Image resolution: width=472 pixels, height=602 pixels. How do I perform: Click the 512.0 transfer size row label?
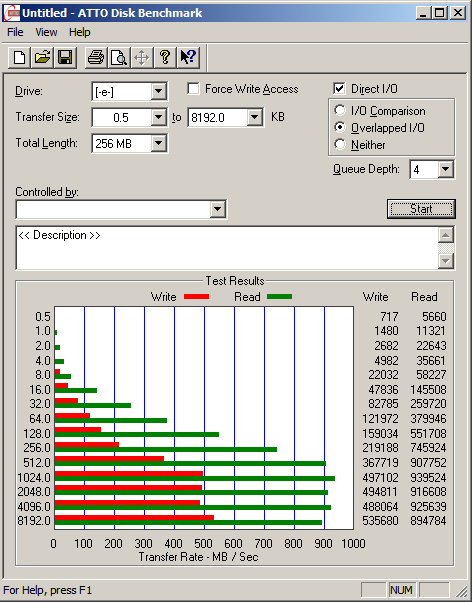click(36, 463)
